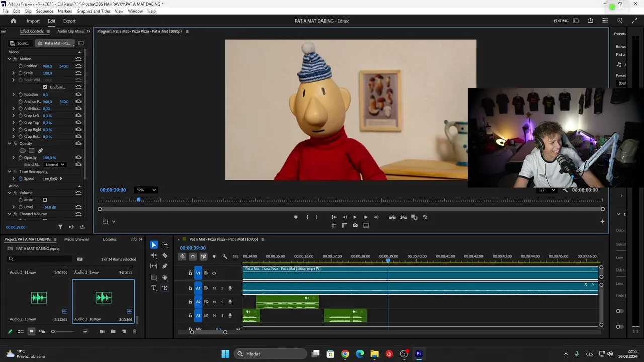Select the Slip tool

tap(154, 266)
